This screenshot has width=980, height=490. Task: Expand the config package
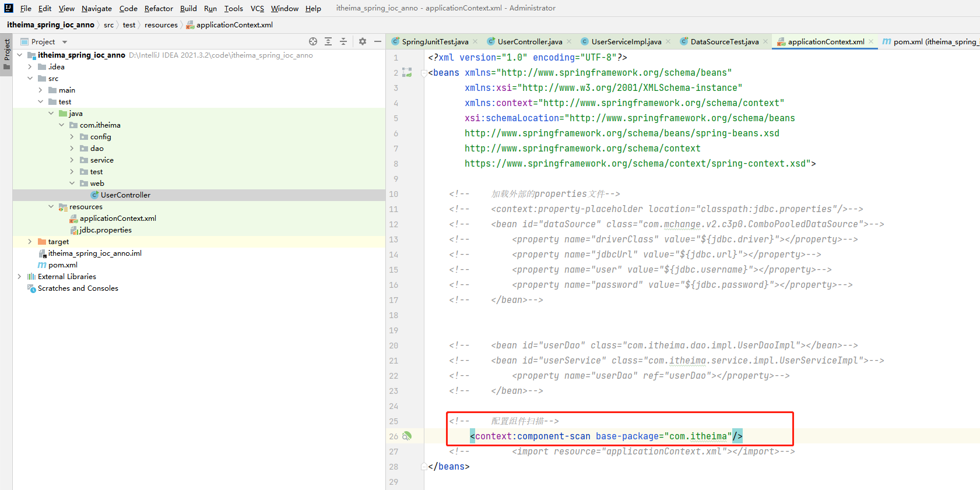(72, 136)
